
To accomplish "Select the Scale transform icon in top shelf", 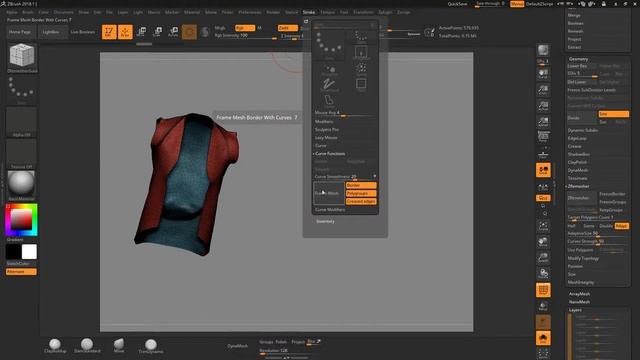I will click(x=158, y=32).
